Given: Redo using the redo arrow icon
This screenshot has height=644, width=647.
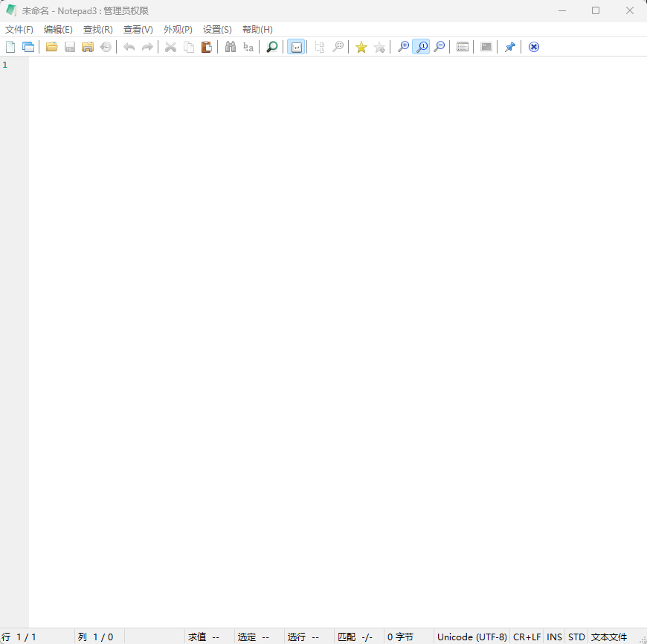Looking at the screenshot, I should [x=147, y=46].
